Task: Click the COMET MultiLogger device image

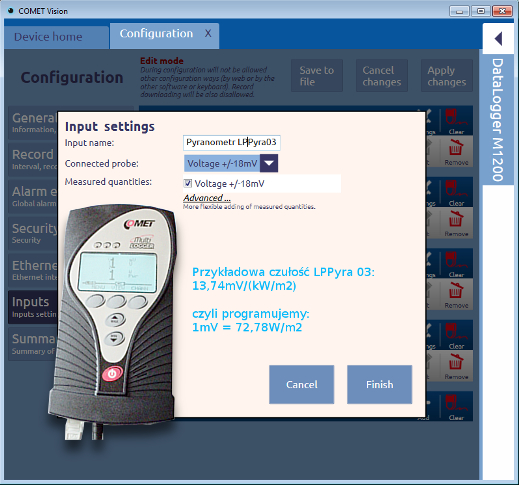Action: click(113, 322)
